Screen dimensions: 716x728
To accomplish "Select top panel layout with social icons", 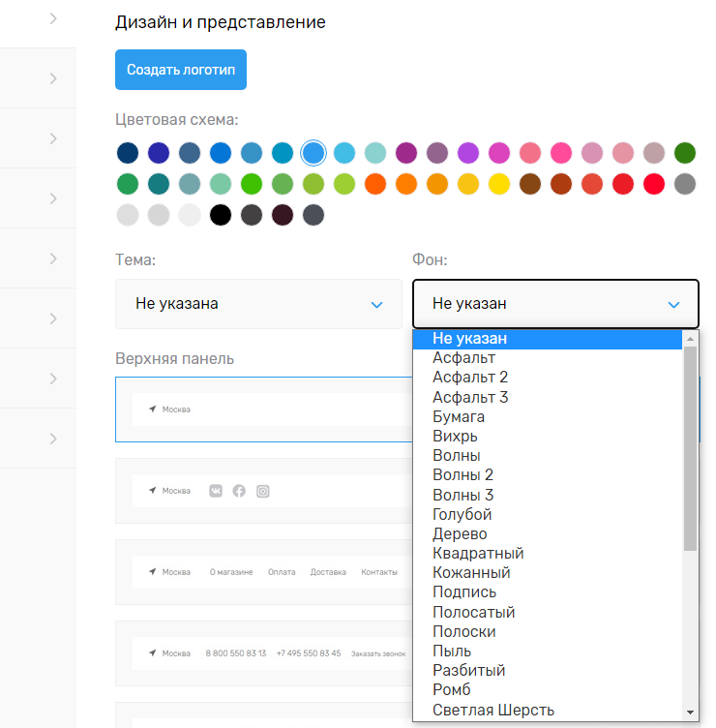I will point(264,491).
